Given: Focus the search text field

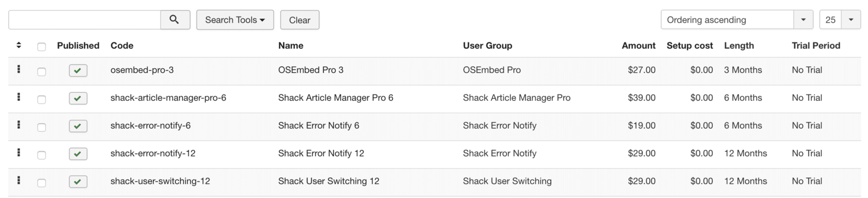Looking at the screenshot, I should 85,20.
